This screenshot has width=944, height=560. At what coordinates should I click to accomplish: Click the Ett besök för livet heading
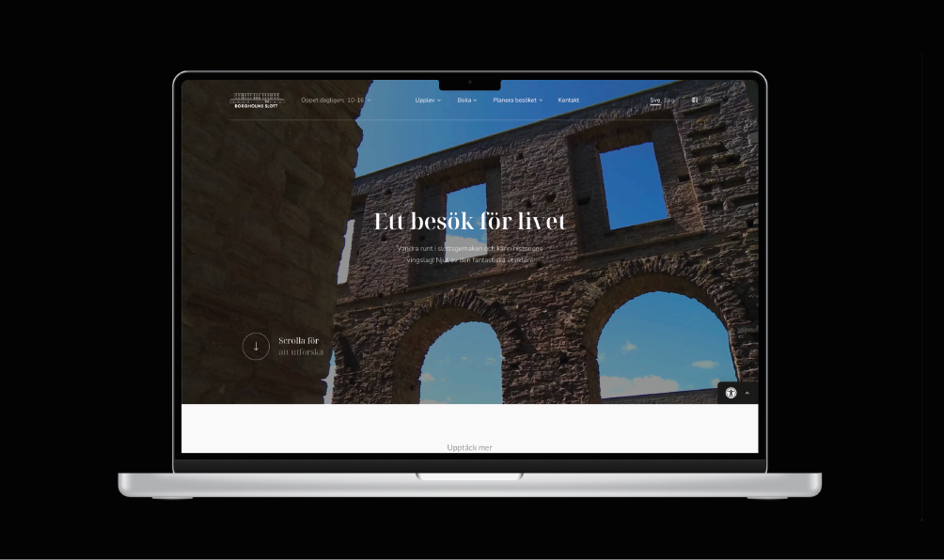point(470,222)
